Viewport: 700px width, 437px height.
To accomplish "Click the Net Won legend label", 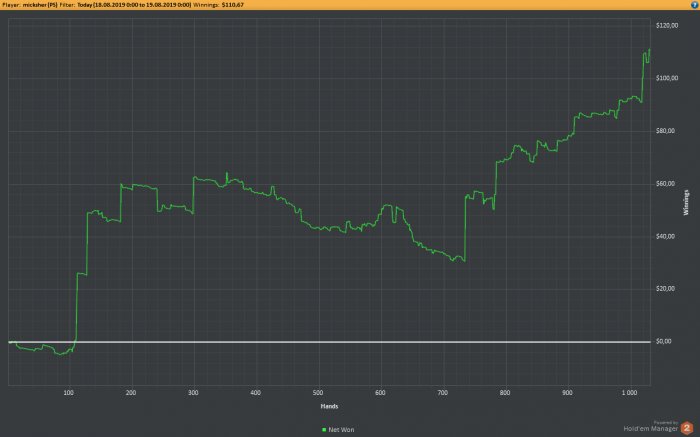I will tap(341, 430).
